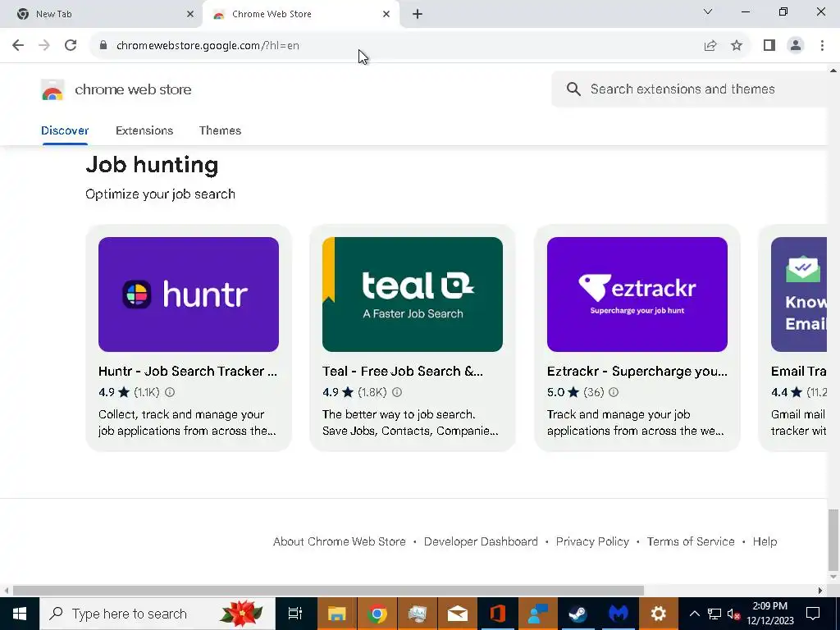The width and height of the screenshot is (840, 630).
Task: Open the notification center icon
Action: click(813, 614)
